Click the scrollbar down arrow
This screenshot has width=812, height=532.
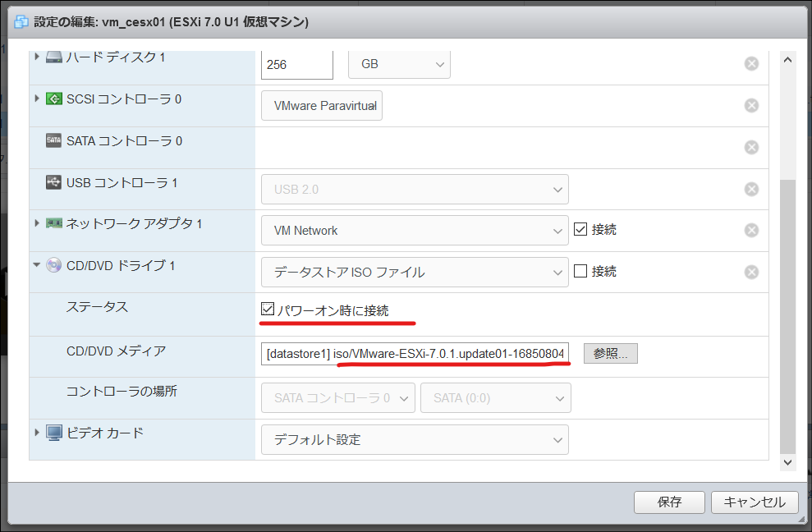[787, 462]
